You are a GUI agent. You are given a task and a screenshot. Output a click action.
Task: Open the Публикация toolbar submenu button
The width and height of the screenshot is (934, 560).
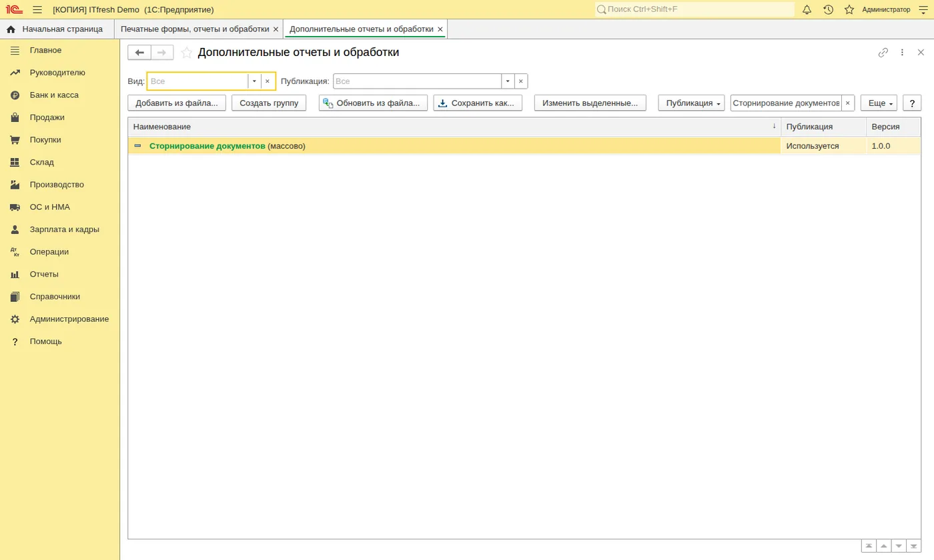[691, 103]
